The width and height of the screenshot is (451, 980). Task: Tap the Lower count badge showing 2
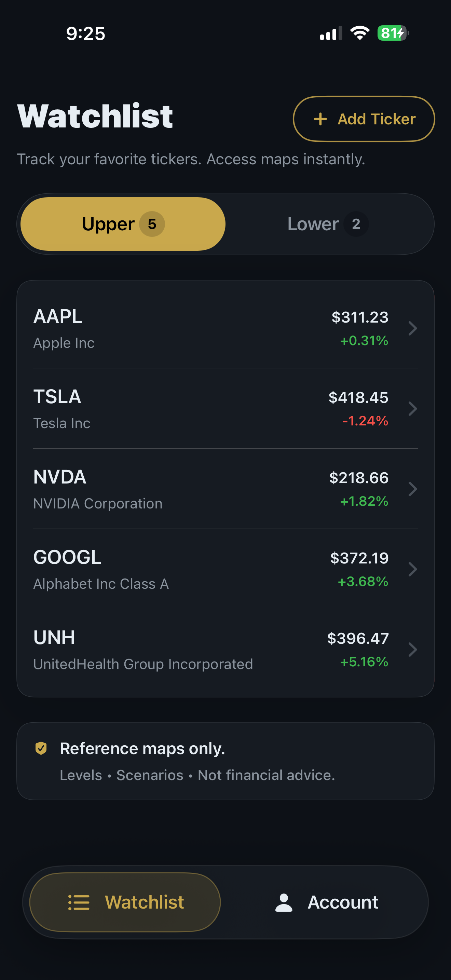356,224
